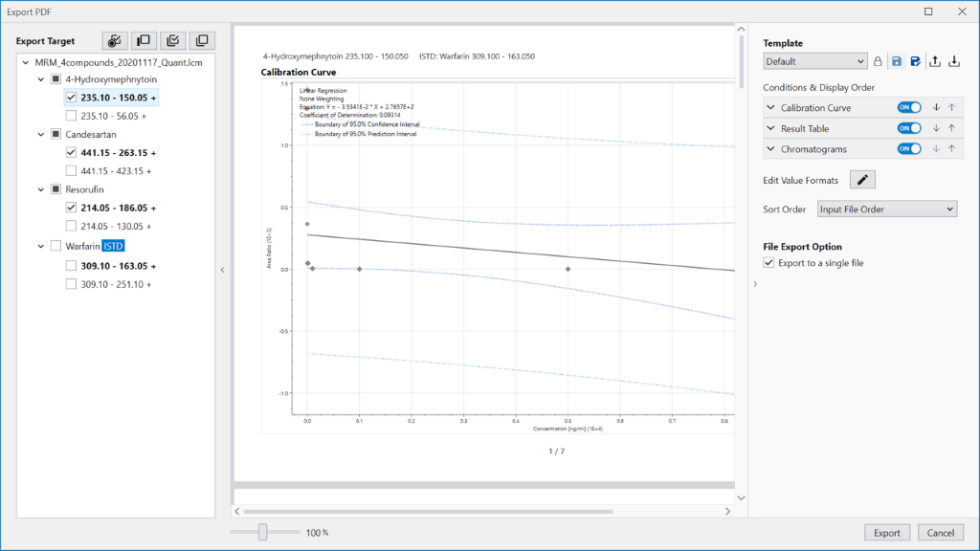Collapse the Candesartan tree node
The width and height of the screenshot is (980, 551).
coord(41,135)
